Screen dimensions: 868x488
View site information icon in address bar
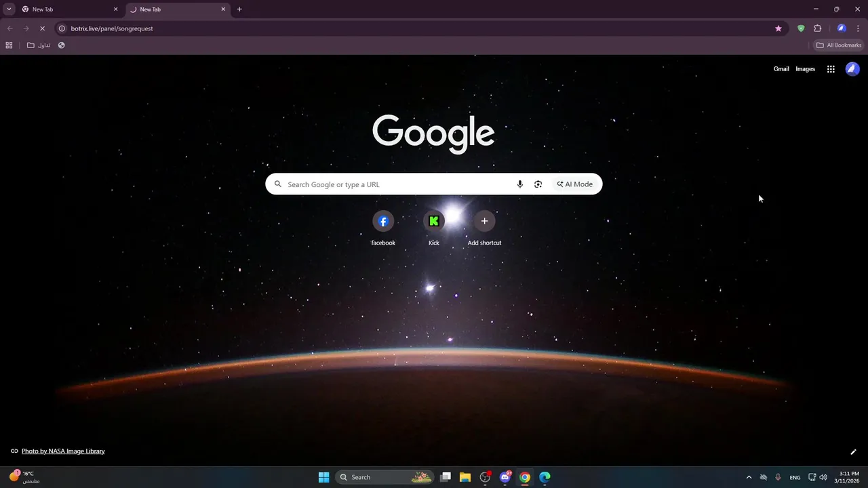(x=62, y=28)
